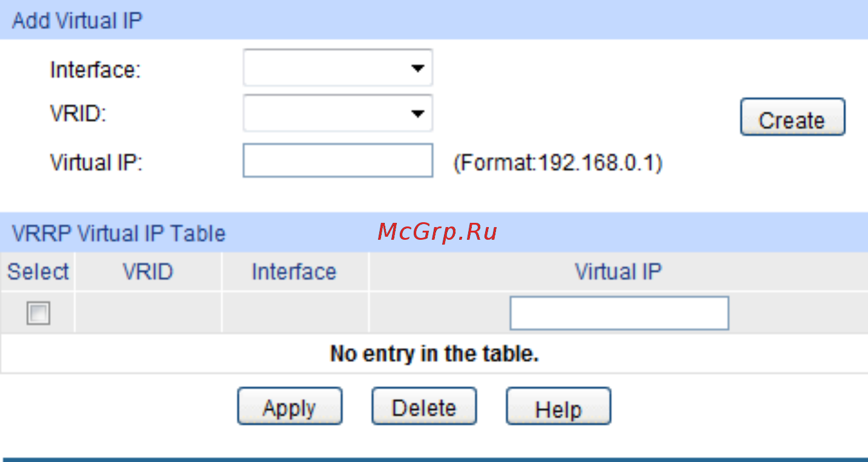The width and height of the screenshot is (868, 462).
Task: Open Help for VRRP Virtual IP
Action: (x=558, y=406)
